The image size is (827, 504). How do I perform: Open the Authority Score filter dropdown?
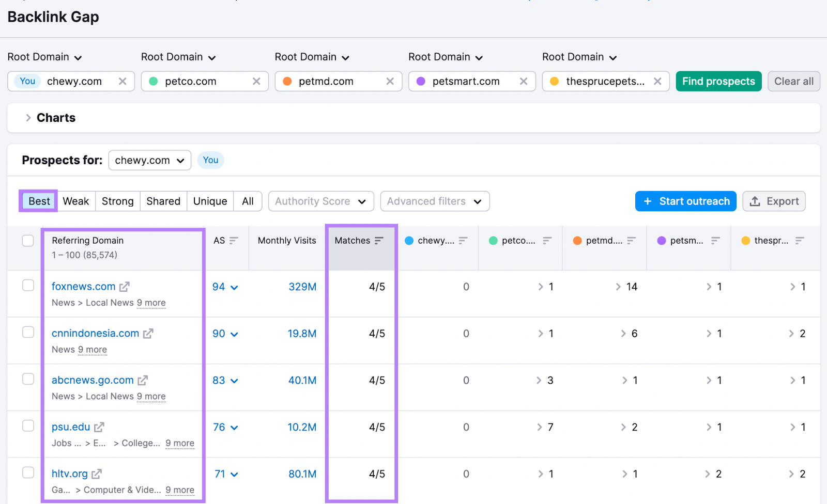point(320,201)
